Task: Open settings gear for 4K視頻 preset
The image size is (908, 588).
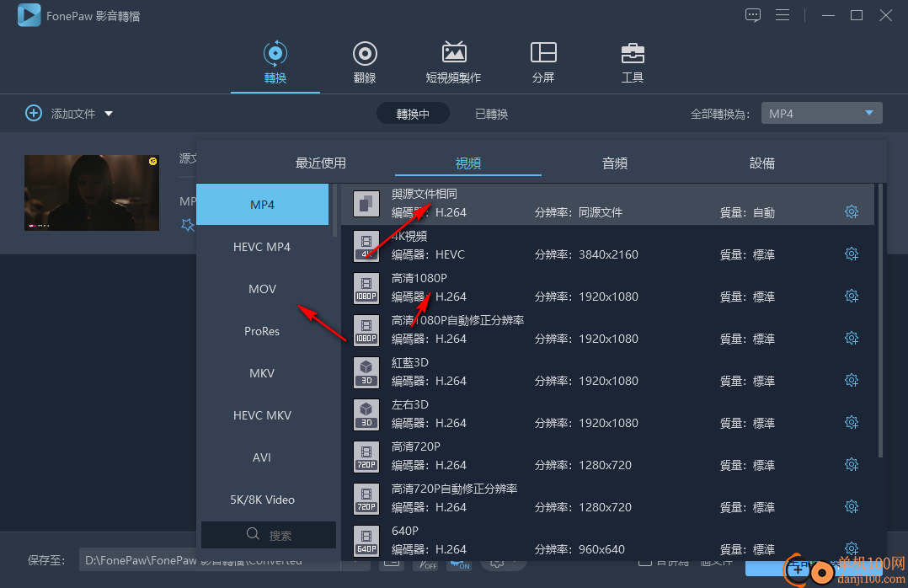Action: [x=852, y=254]
